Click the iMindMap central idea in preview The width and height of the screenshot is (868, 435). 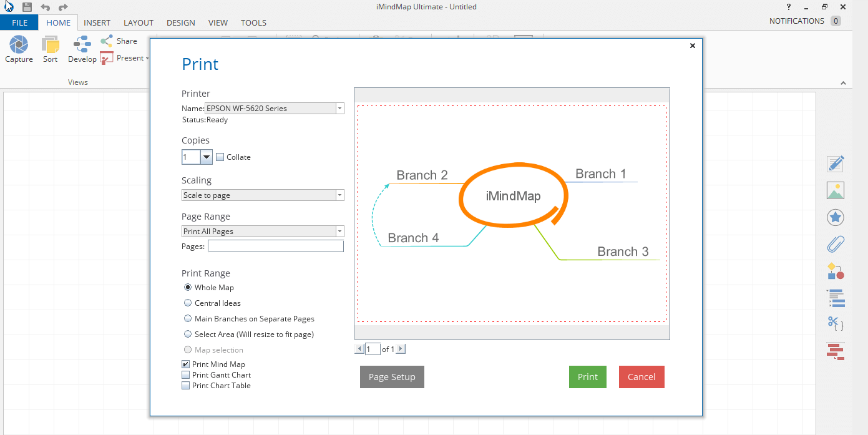(x=514, y=196)
